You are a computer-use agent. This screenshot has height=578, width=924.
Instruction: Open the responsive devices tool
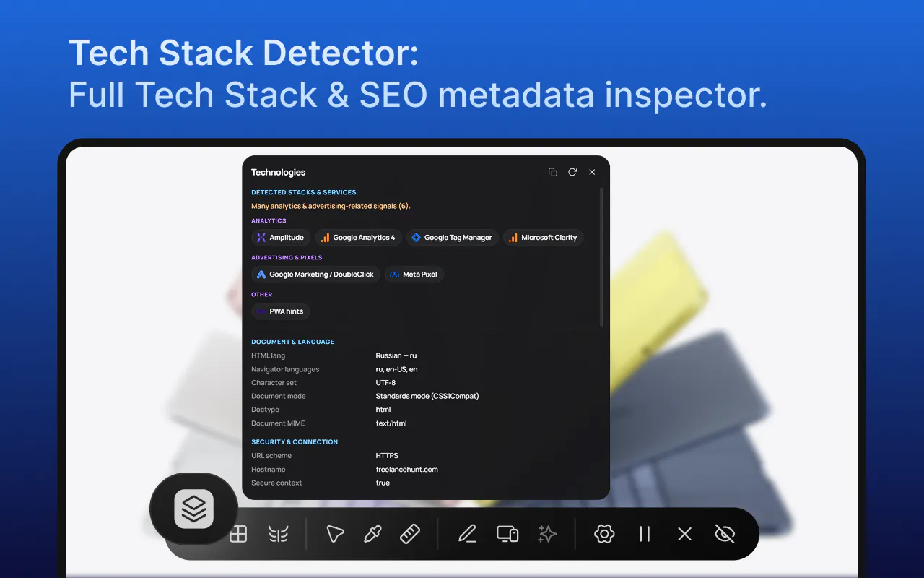(x=507, y=534)
